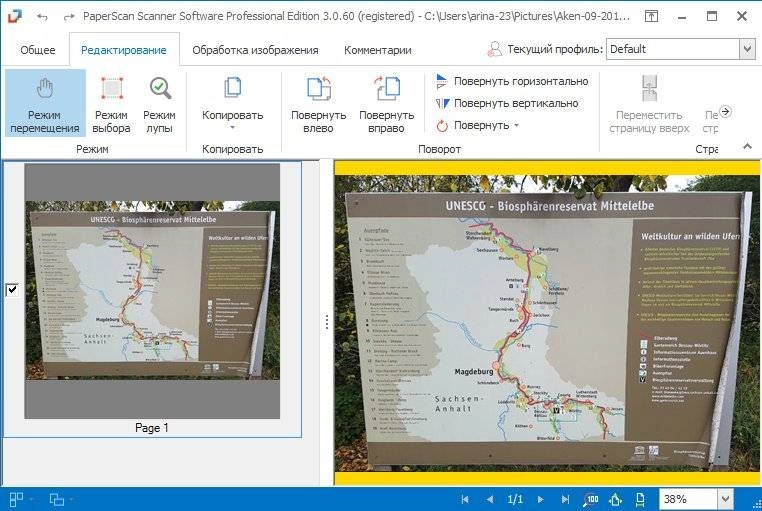Show more ribbon commands with arrow button

coord(725,112)
